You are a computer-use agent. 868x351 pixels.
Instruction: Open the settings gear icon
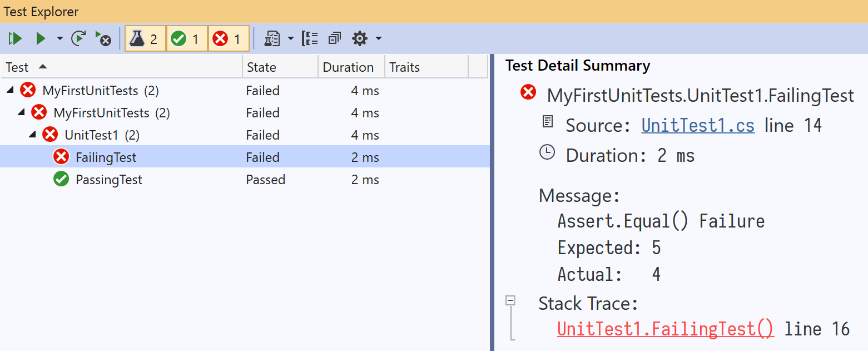click(x=360, y=39)
